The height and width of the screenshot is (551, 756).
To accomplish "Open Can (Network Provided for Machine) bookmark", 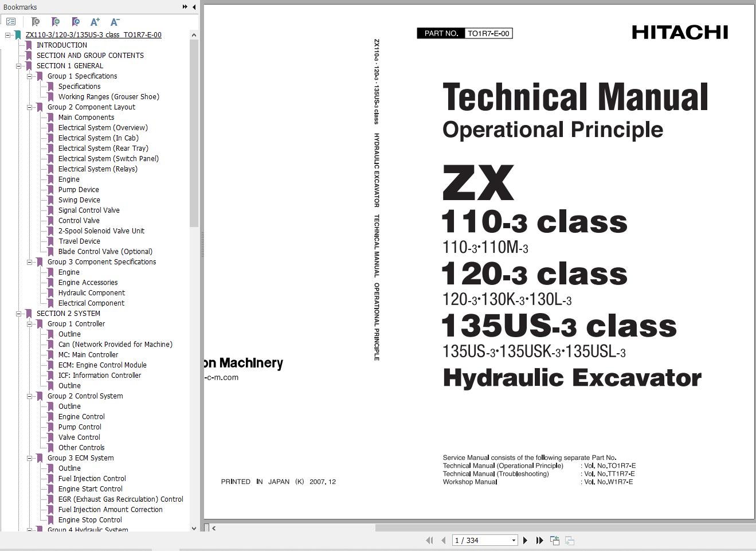I will 115,345.
